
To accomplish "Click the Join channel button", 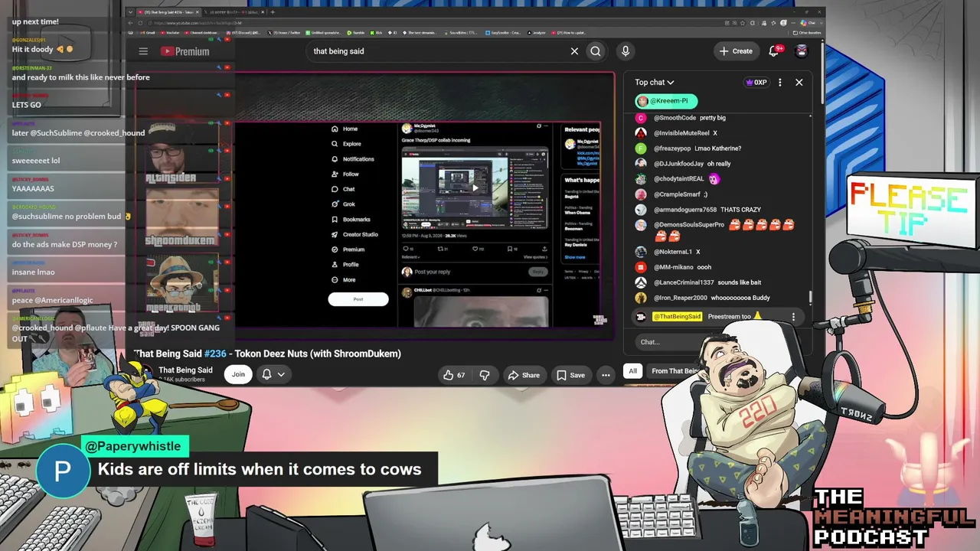I will [238, 374].
